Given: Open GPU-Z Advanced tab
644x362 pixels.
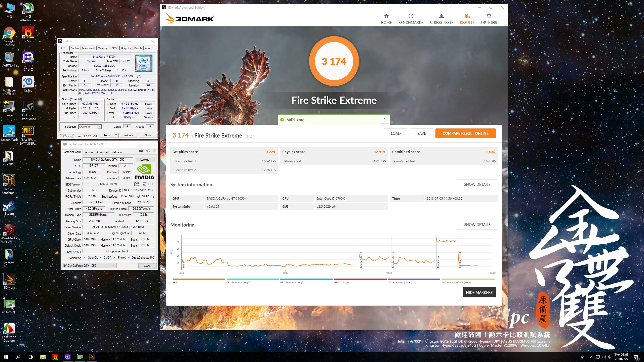Looking at the screenshot, I should point(102,152).
